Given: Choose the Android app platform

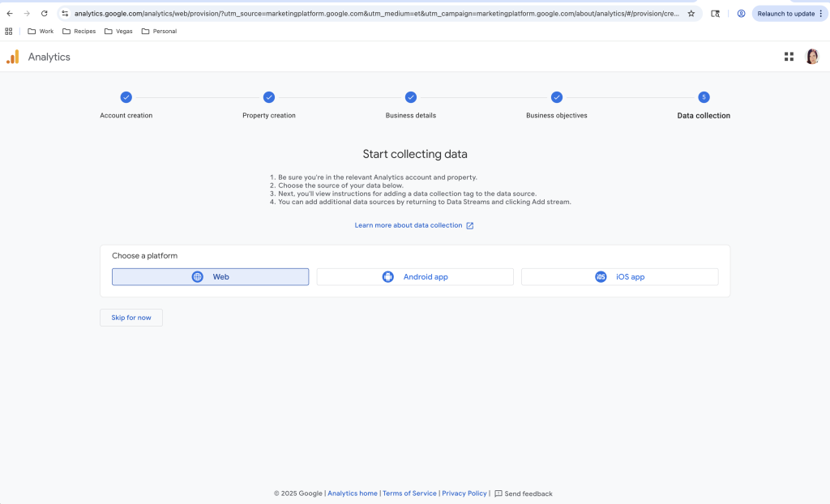Looking at the screenshot, I should [415, 277].
